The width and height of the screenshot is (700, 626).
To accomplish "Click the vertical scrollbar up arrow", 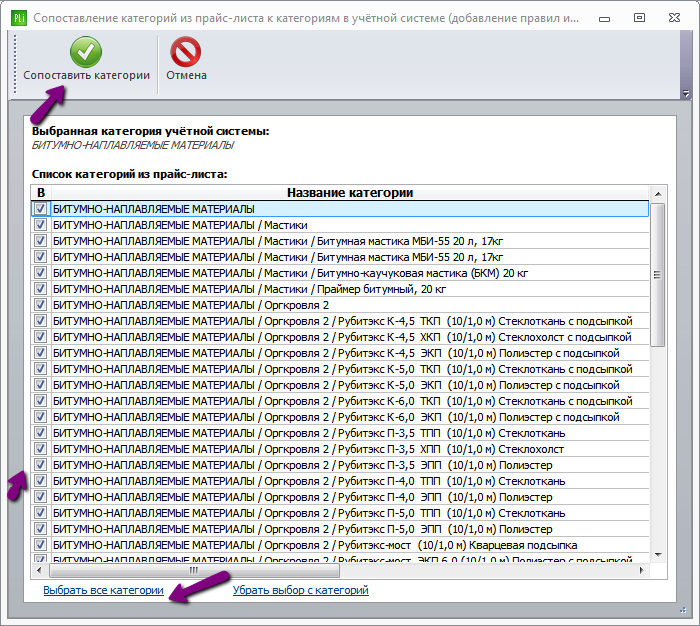I will click(x=658, y=194).
